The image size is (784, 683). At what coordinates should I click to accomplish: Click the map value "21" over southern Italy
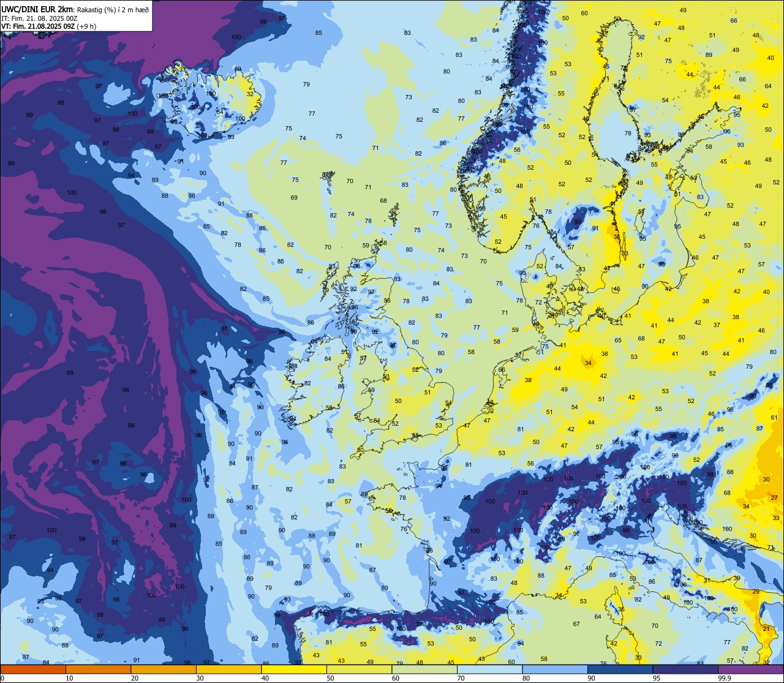tap(766, 629)
